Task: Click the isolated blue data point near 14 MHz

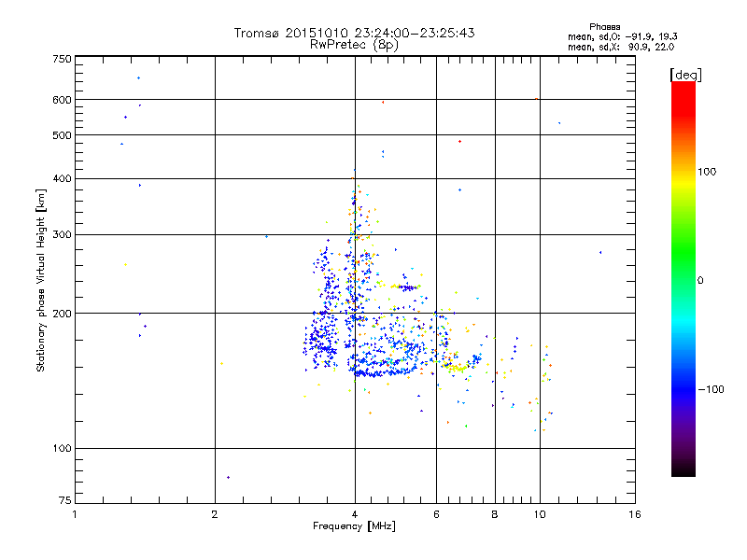Action: click(x=600, y=252)
